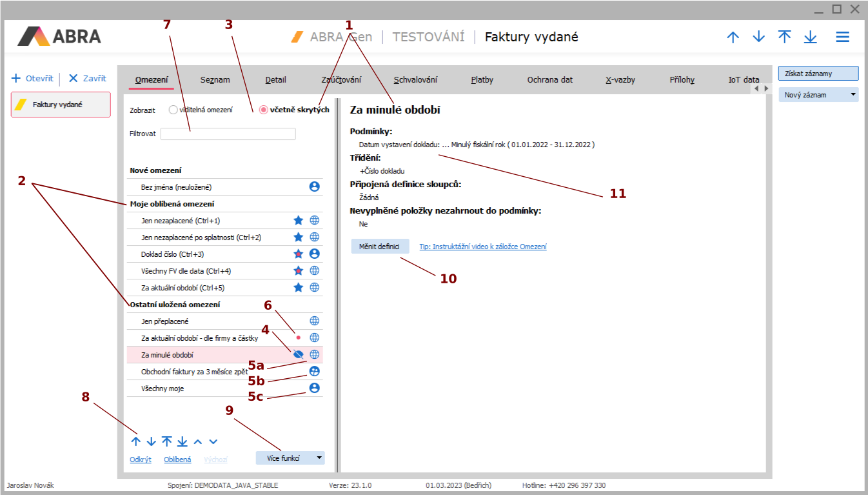Select the 'Jen přeplacené' restriction row
Viewport: 868px width, 495px height.
pos(223,321)
